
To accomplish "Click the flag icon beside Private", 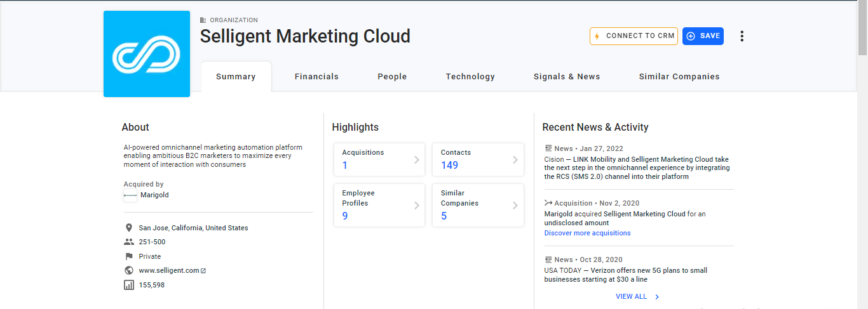I will 129,256.
